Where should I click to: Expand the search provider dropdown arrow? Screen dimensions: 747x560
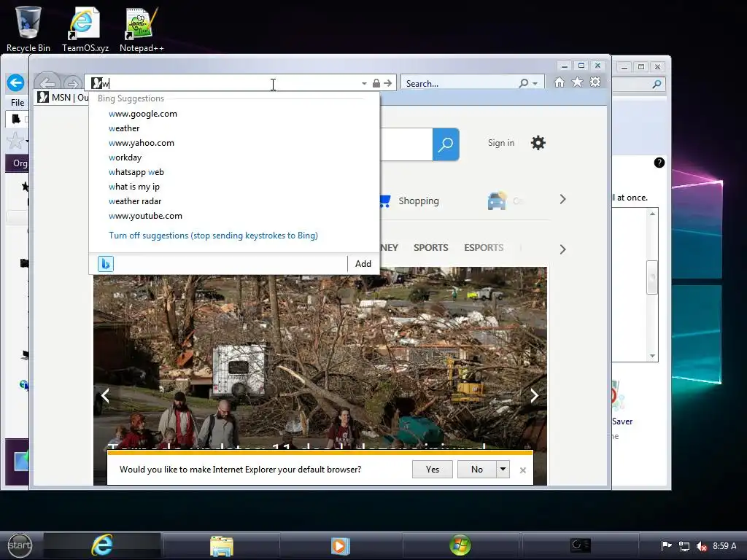tap(535, 84)
